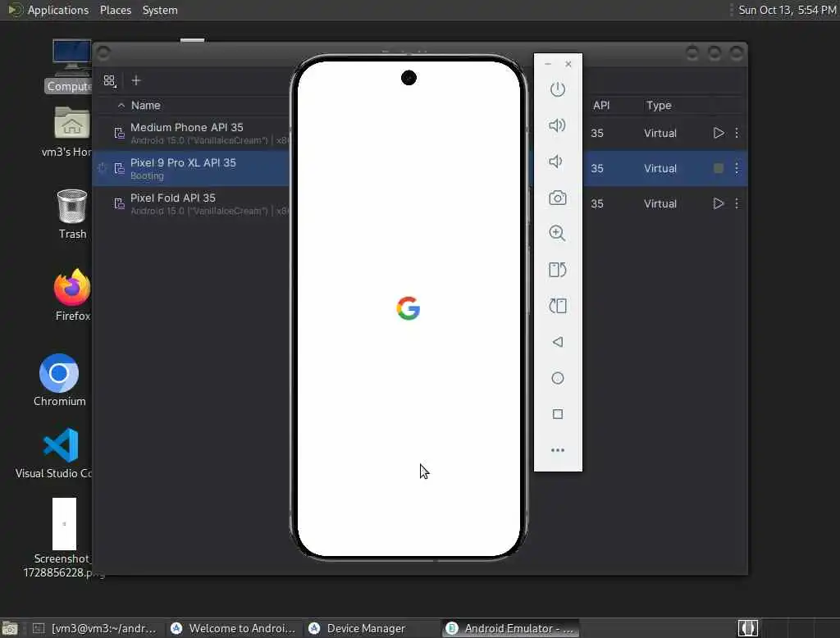This screenshot has height=638, width=840.
Task: Close the emulator toolbar with X
Action: tap(568, 64)
